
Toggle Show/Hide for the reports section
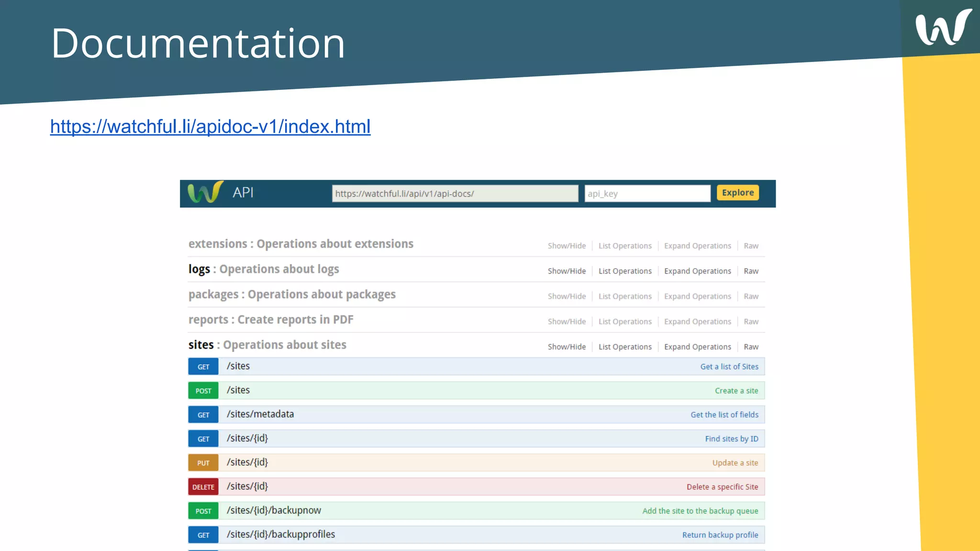(567, 322)
